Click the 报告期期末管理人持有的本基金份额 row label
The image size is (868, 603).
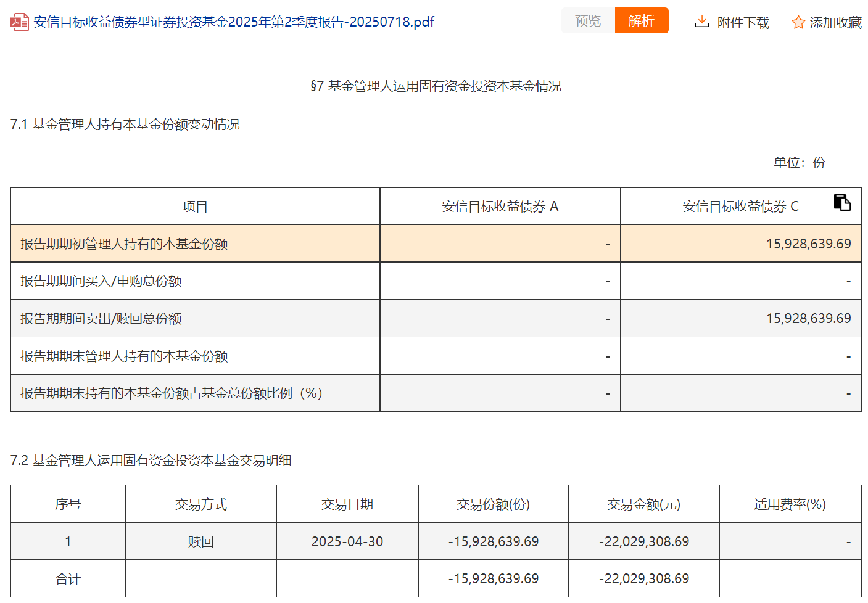pyautogui.click(x=124, y=356)
